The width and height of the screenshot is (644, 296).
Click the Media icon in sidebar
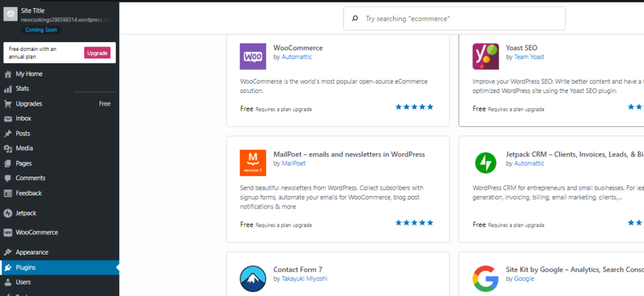point(8,148)
